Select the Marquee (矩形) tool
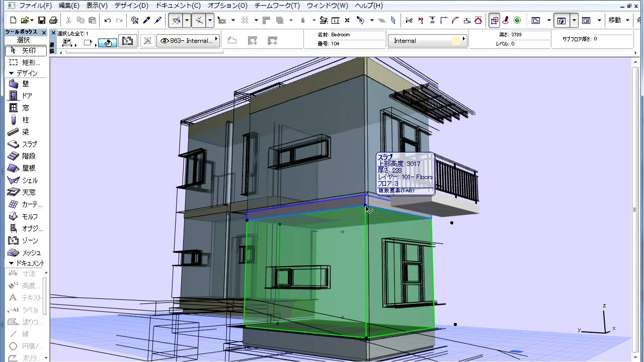The height and width of the screenshot is (362, 644). pyautogui.click(x=26, y=63)
